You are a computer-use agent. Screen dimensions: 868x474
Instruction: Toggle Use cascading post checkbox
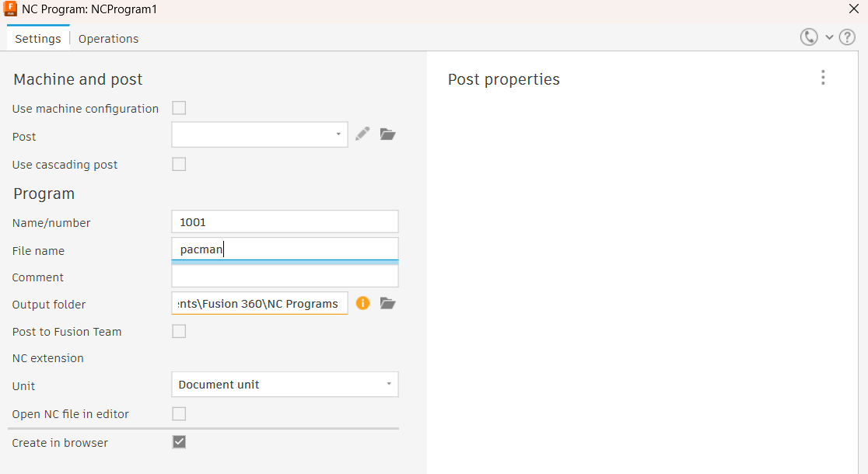[x=179, y=164]
